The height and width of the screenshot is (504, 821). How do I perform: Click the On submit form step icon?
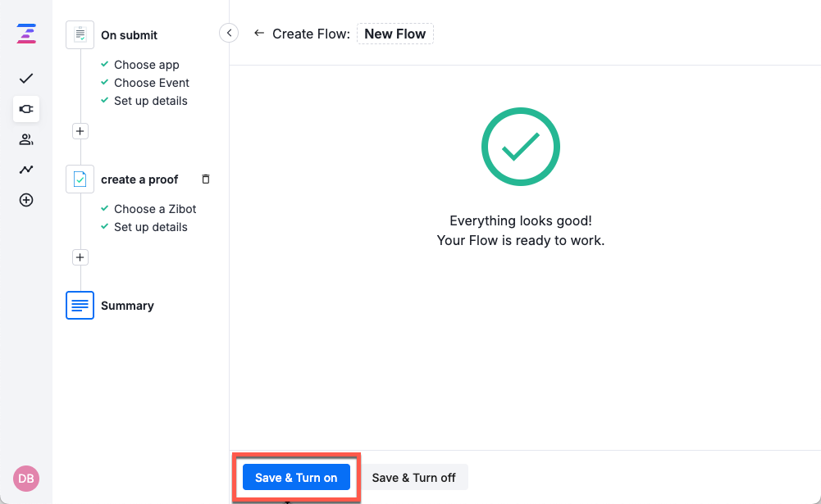[x=80, y=35]
